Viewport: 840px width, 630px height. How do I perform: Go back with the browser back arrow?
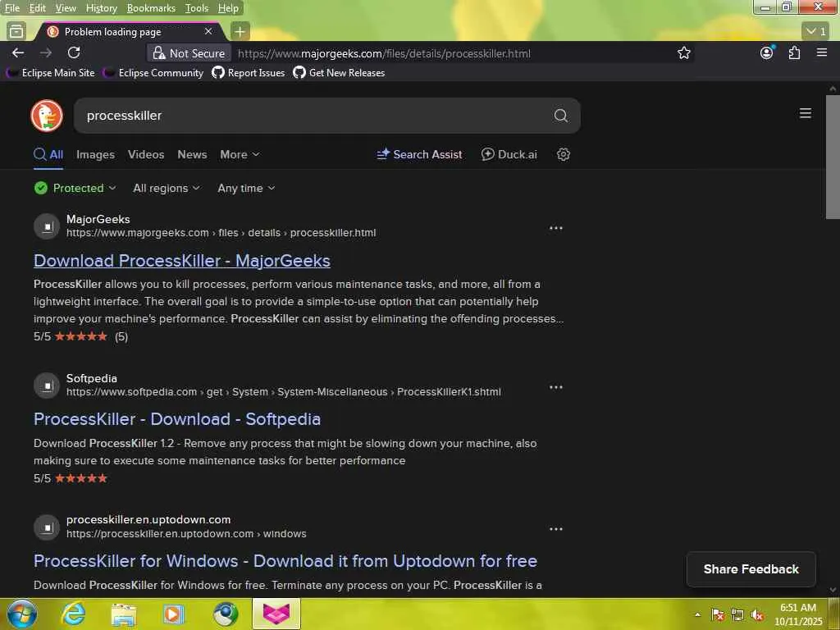pos(18,52)
